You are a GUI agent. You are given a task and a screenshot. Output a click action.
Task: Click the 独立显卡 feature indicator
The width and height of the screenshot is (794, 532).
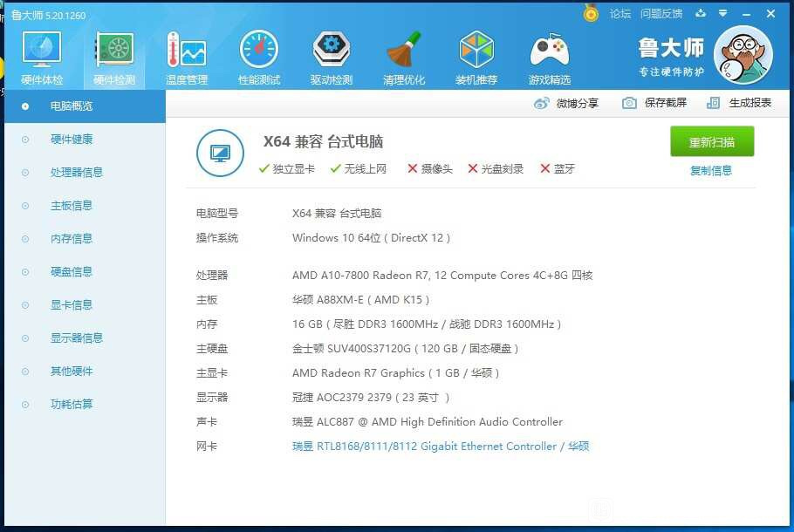[286, 168]
